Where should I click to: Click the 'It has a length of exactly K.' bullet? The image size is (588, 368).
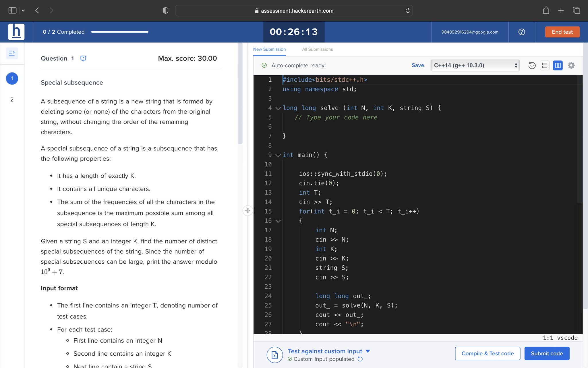click(x=96, y=176)
